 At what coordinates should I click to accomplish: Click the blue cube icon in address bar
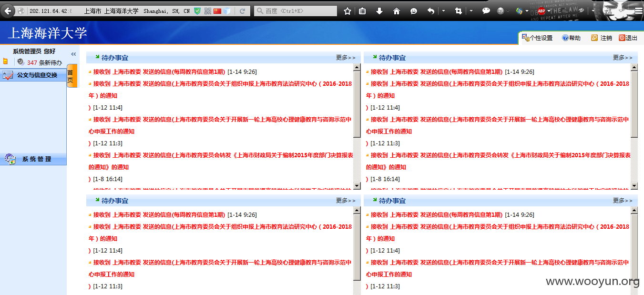pyautogui.click(x=227, y=10)
